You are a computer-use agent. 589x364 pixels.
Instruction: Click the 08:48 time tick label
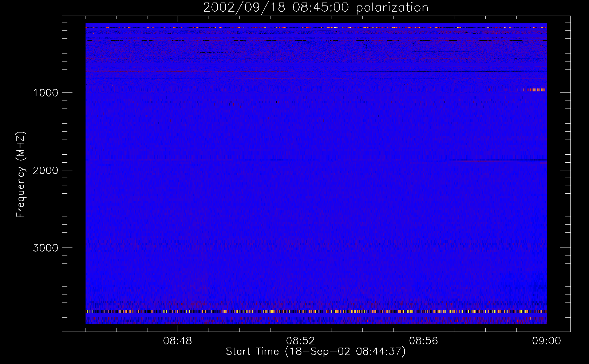pyautogui.click(x=177, y=341)
